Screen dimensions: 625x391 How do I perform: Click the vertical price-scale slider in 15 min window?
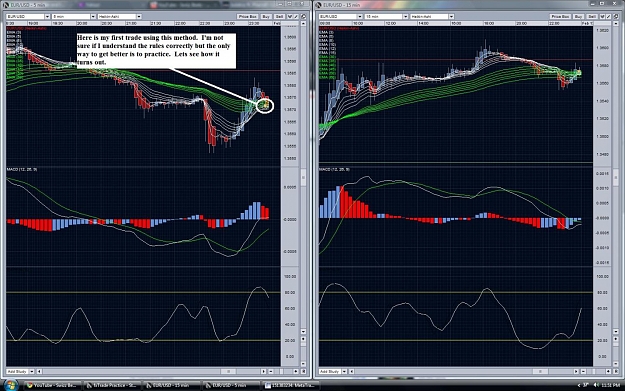[x=616, y=177]
